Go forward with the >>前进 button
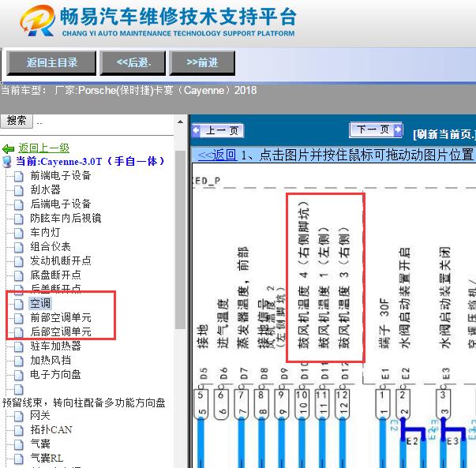Screen dimensions: 476x468 tap(202, 63)
